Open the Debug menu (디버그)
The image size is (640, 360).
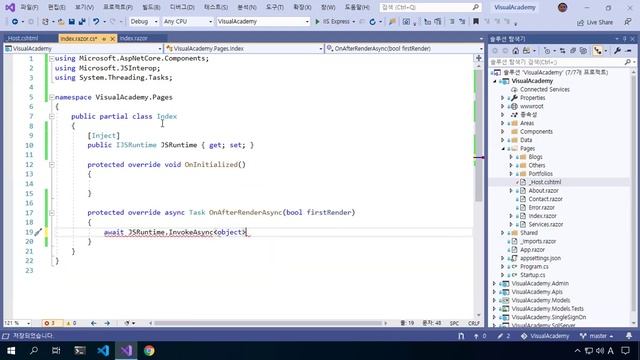pyautogui.click(x=182, y=7)
